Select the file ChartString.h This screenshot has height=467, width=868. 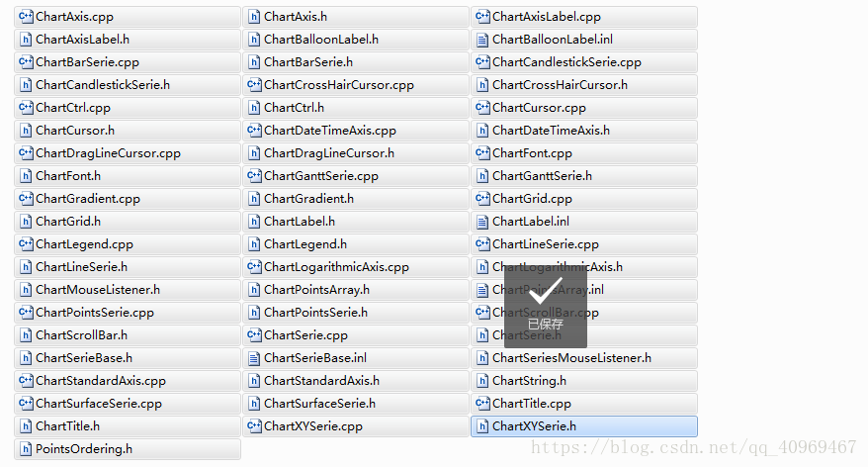point(584,381)
